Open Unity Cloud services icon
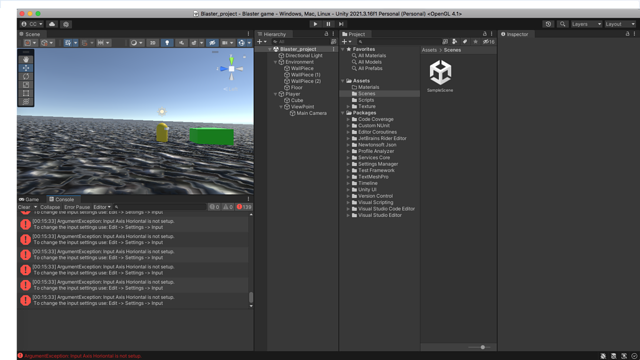This screenshot has width=640, height=360. (52, 24)
